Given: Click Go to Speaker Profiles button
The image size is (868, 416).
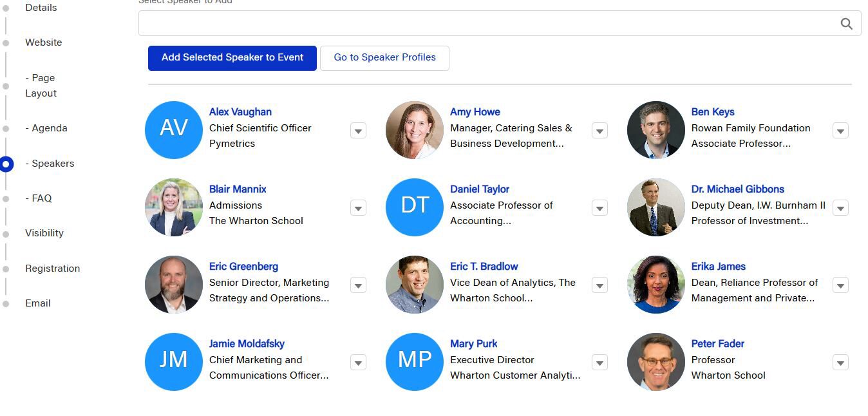Looking at the screenshot, I should (x=384, y=58).
